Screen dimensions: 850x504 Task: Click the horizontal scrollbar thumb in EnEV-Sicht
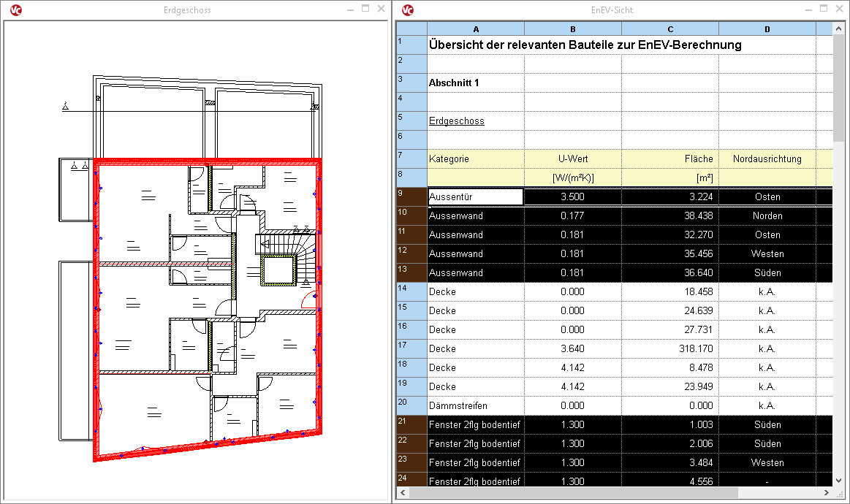[x=574, y=492]
